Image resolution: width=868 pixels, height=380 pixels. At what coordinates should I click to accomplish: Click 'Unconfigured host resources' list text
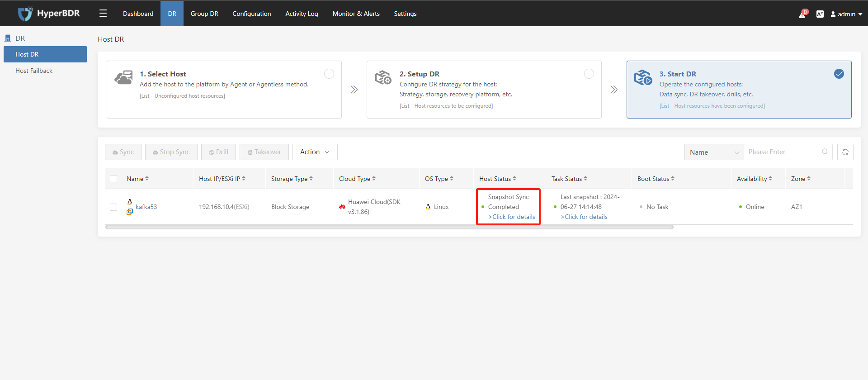[182, 96]
